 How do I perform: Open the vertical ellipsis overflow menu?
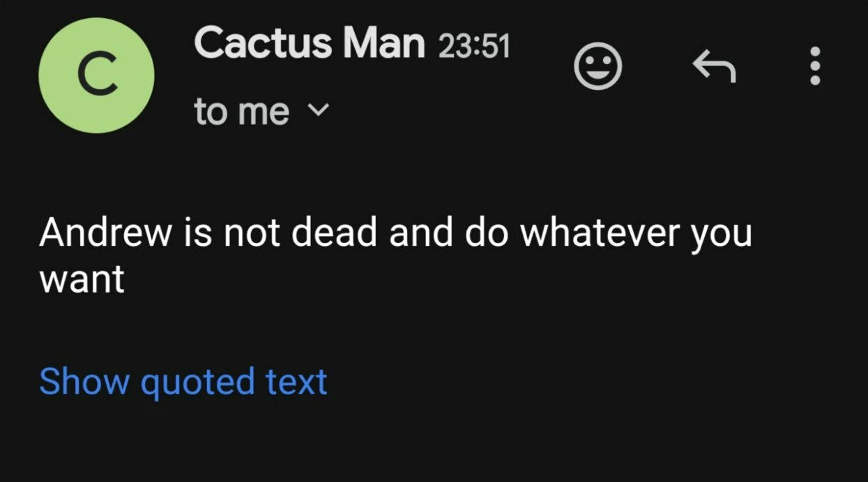pos(814,66)
